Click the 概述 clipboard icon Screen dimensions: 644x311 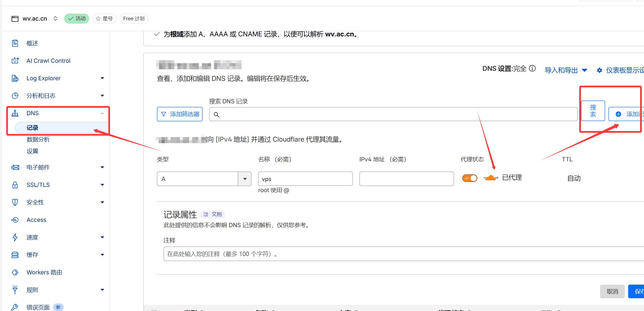tap(15, 43)
